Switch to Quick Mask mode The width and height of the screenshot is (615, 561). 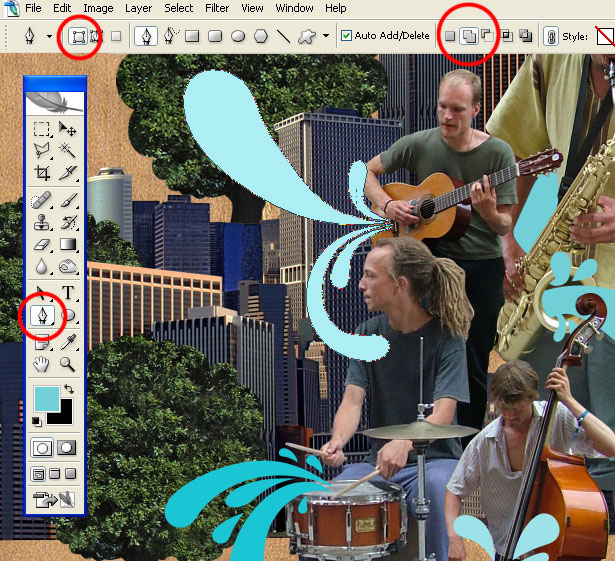(66, 448)
